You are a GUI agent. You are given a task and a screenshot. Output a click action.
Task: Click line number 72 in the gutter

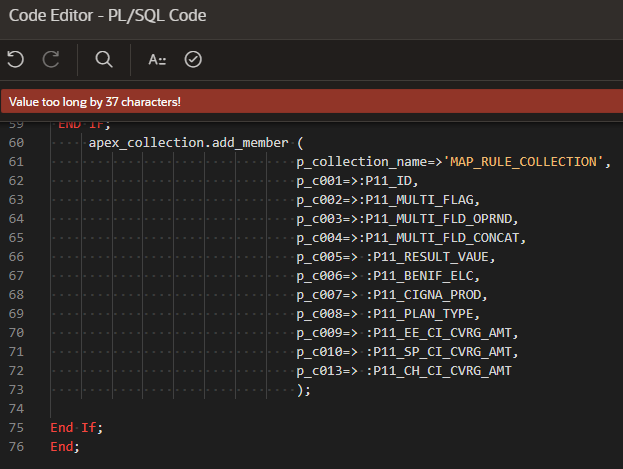(16, 371)
